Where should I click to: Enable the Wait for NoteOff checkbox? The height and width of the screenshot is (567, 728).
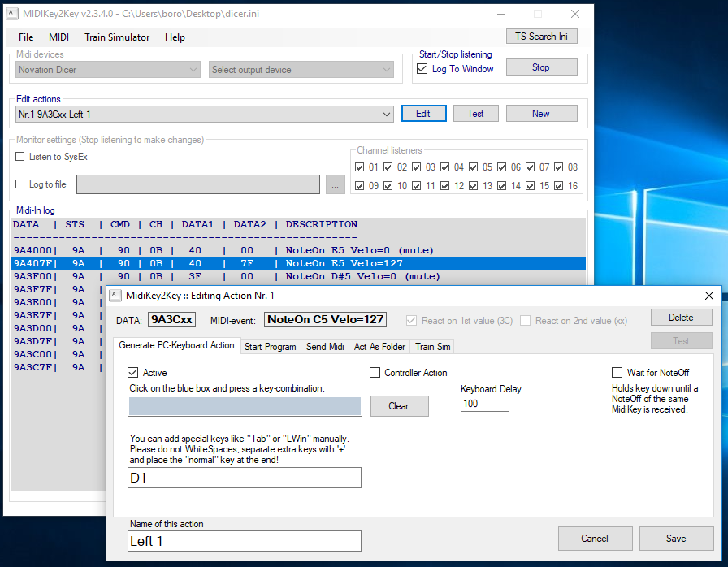(617, 373)
